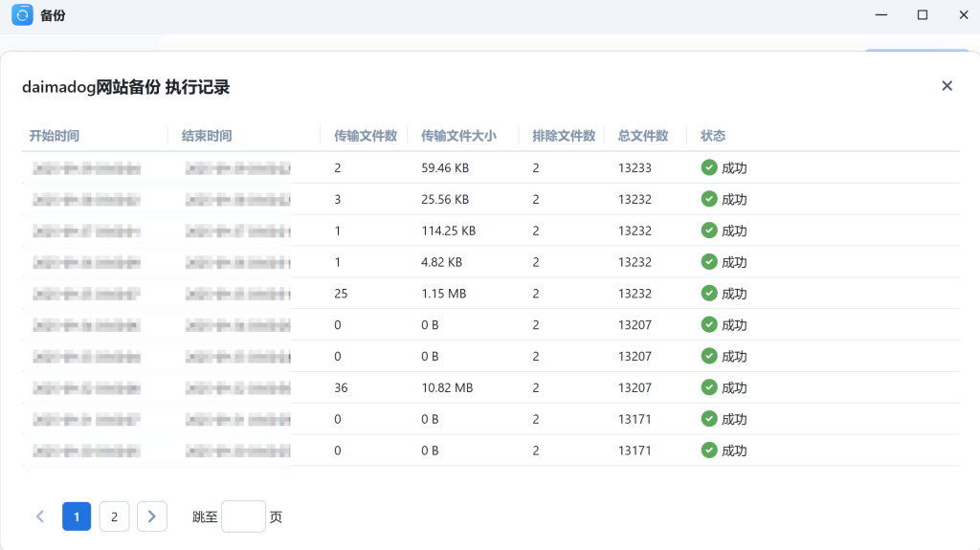Maximize the 备份 window

pyautogui.click(x=923, y=15)
